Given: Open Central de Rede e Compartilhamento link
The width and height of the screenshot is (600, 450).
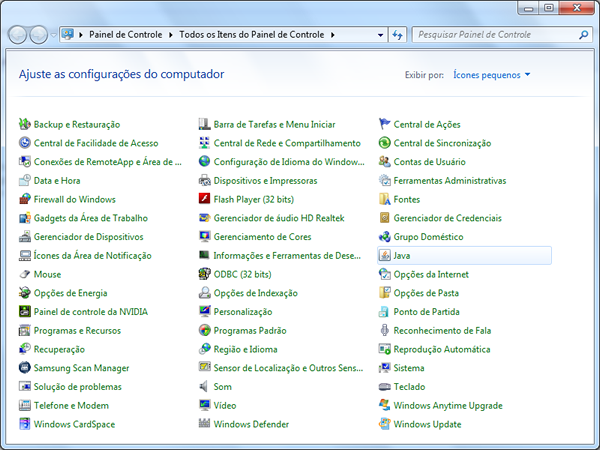Looking at the screenshot, I should [x=287, y=143].
